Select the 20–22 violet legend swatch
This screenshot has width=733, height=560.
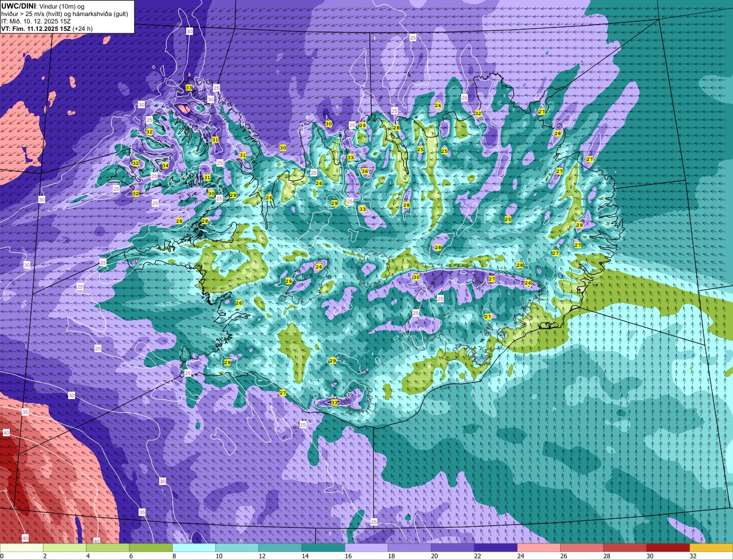(x=452, y=547)
